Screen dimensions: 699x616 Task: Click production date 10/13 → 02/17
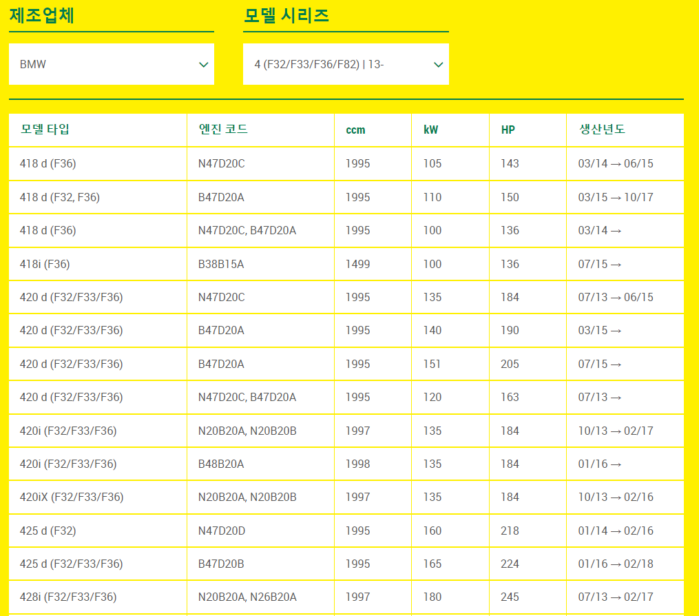[616, 431]
